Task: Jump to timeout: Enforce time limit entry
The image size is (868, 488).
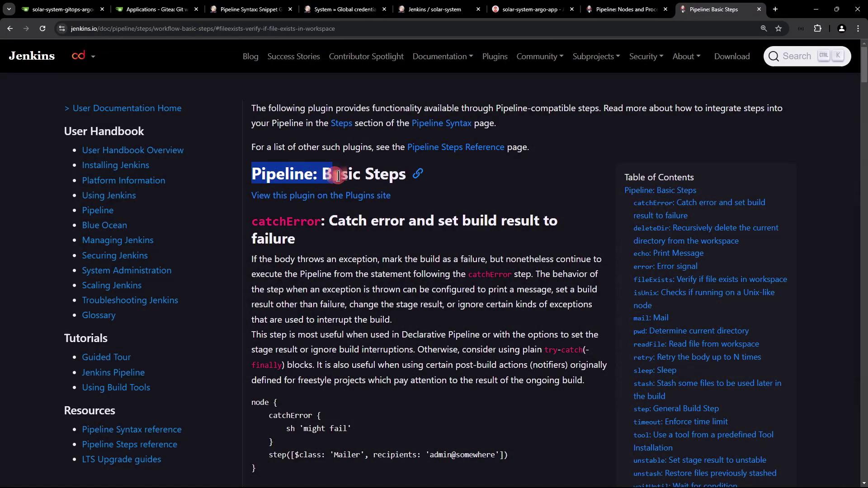Action: (680, 422)
